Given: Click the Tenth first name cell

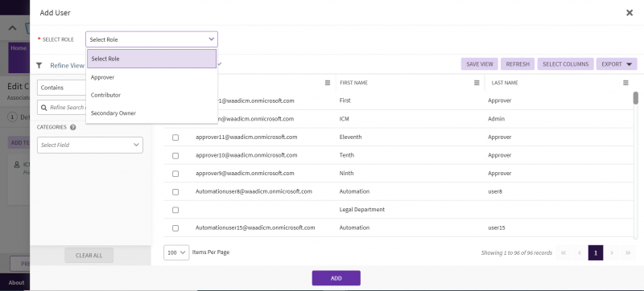Looking at the screenshot, I should click(x=347, y=155).
